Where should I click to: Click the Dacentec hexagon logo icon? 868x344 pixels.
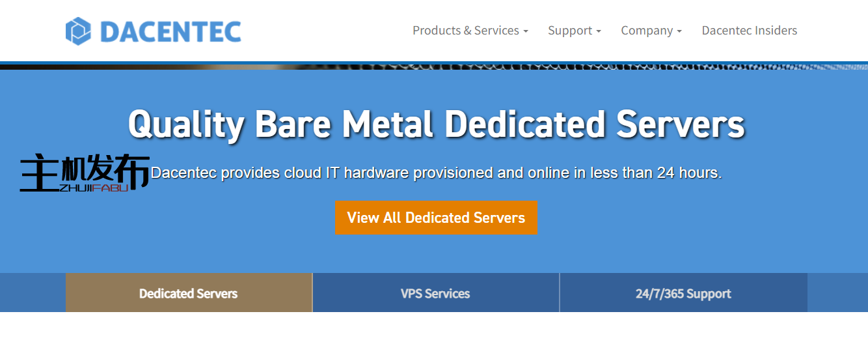[x=78, y=31]
